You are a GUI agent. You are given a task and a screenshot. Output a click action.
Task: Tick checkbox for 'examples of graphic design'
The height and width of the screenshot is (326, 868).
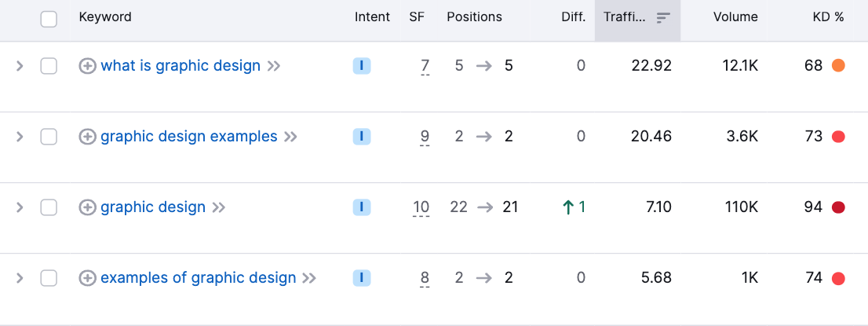coord(49,278)
